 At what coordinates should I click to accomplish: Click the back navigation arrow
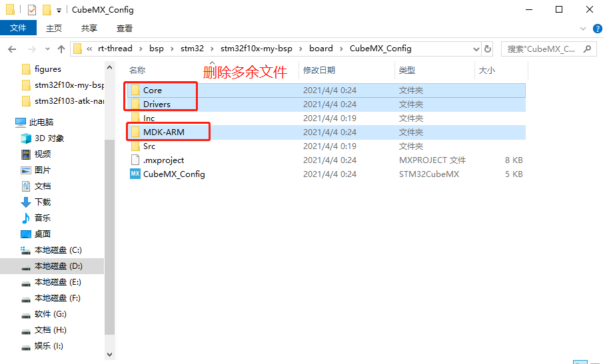pyautogui.click(x=12, y=49)
